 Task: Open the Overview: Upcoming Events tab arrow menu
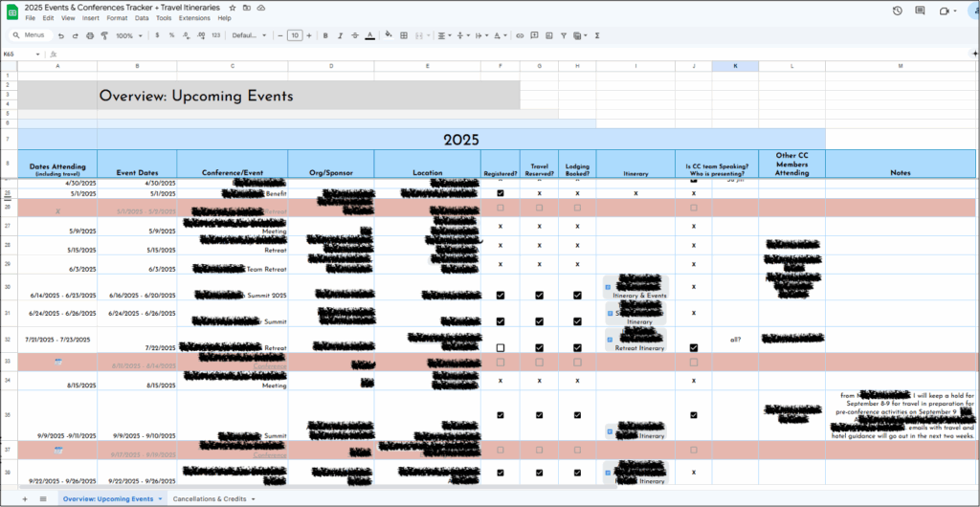pos(160,499)
